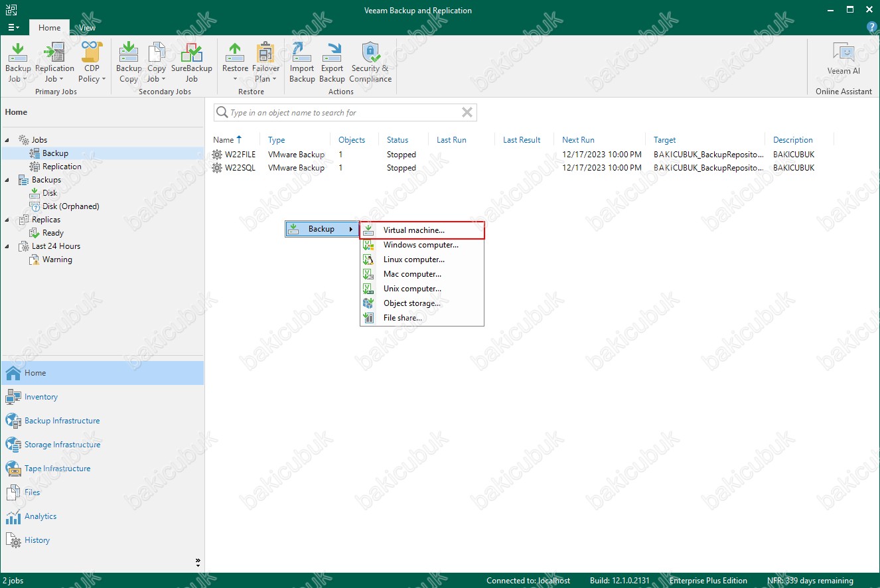
Task: Open the Tape Infrastructure view
Action: pyautogui.click(x=102, y=469)
